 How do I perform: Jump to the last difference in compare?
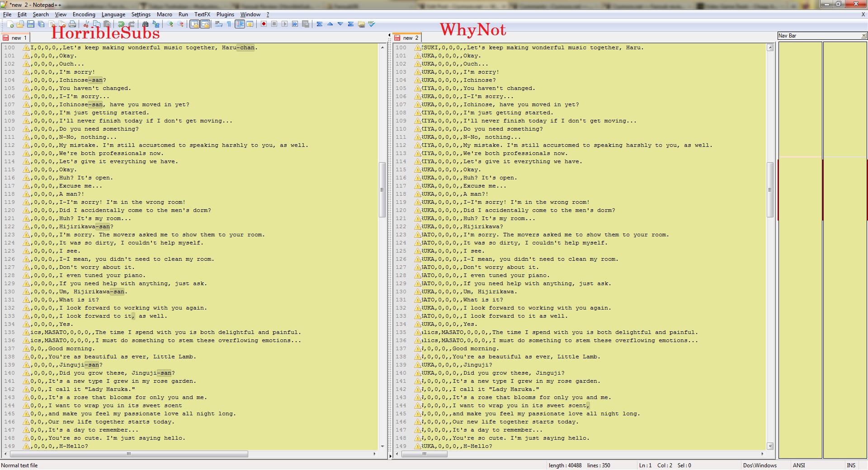tap(351, 24)
